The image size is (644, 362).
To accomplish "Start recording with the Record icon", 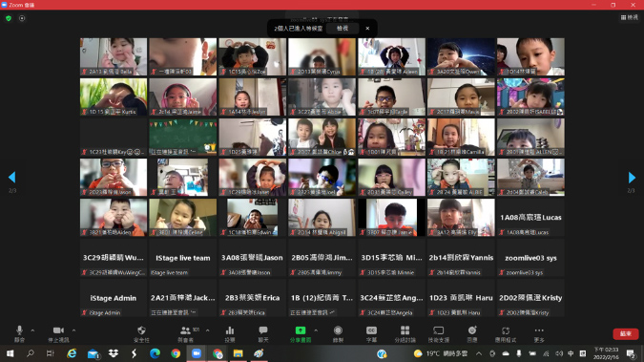I will coord(338,330).
